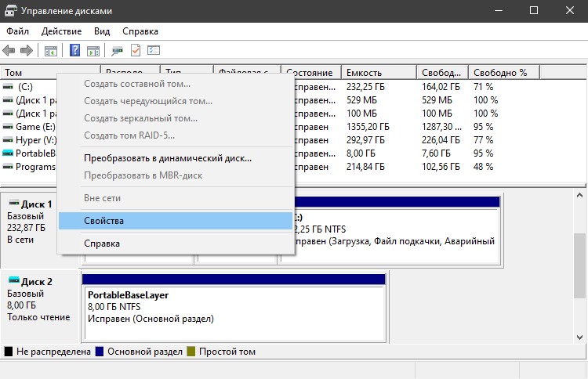Click the checkmark properties toolbar icon
The height and width of the screenshot is (379, 588).
[x=136, y=50]
